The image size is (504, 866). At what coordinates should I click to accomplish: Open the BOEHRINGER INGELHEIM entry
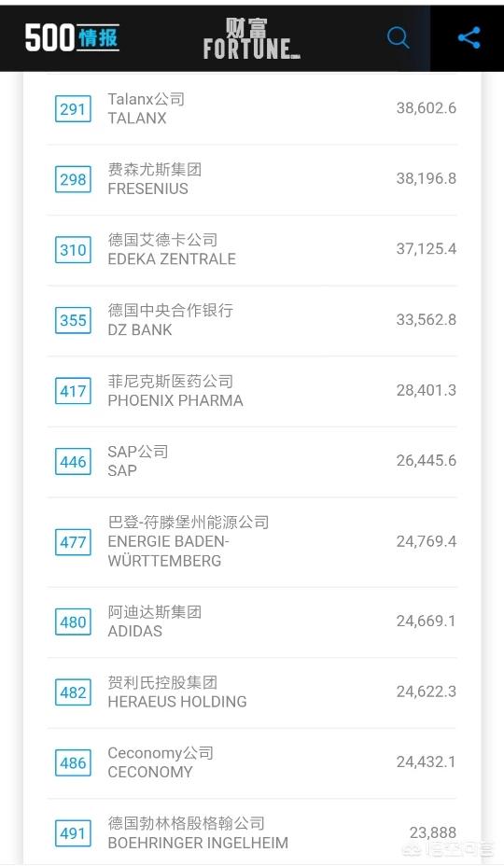pyautogui.click(x=252, y=832)
